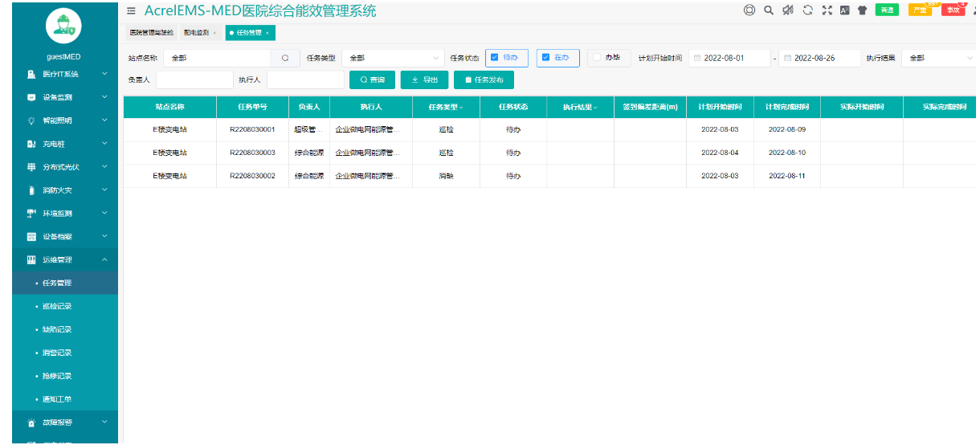Screen dimensions: 980x445
Task: Expand the 充电桩 menu chevron
Action: 104,144
